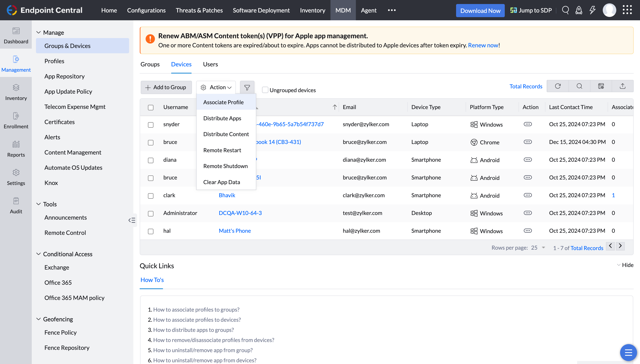Collapse the sidebar panel toggle icon

(132, 220)
